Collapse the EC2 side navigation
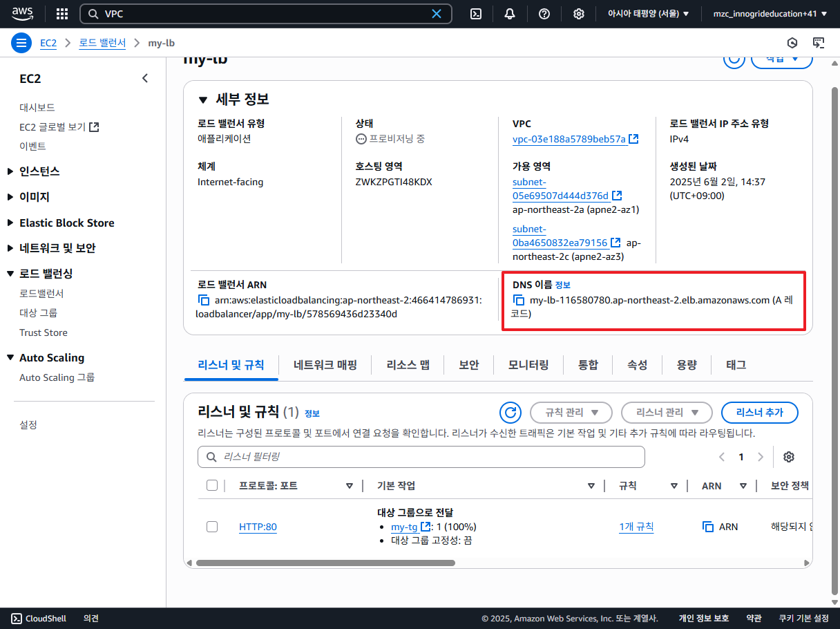Screen dimensions: 840x629 [x=145, y=78]
